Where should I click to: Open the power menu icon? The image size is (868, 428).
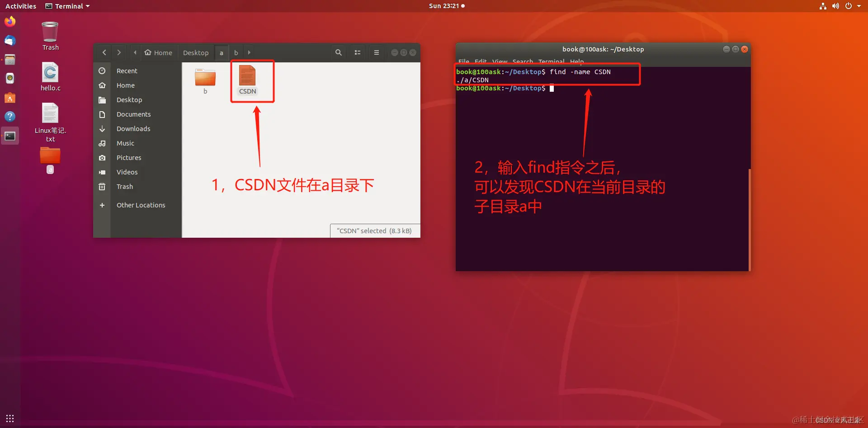[x=849, y=6]
